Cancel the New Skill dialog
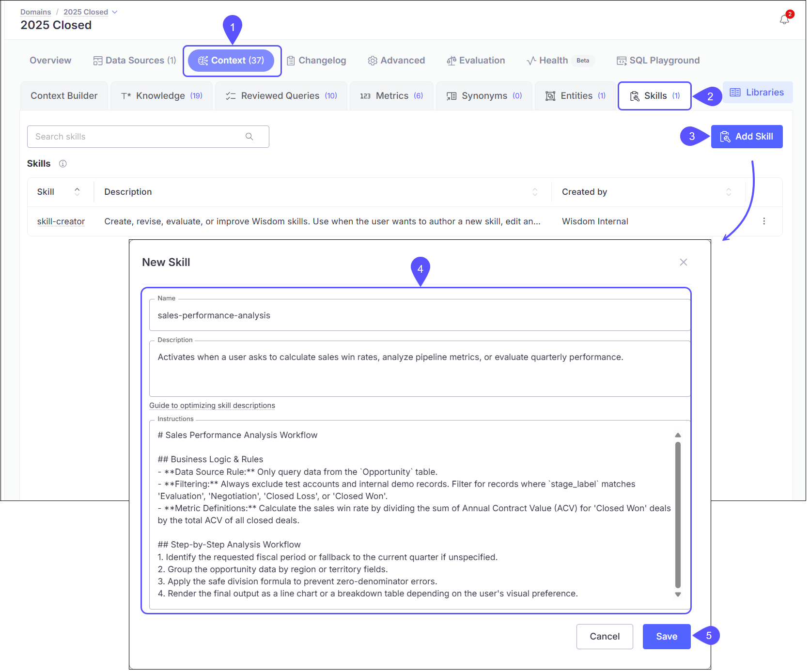 (x=605, y=637)
